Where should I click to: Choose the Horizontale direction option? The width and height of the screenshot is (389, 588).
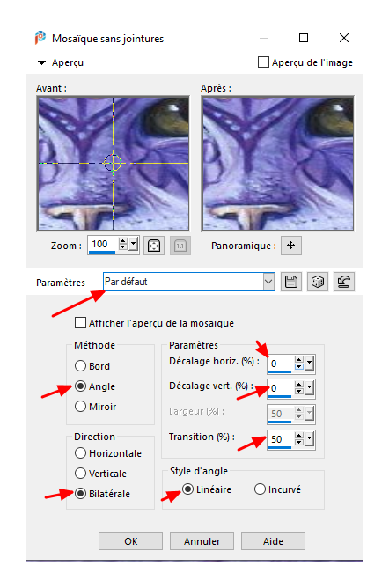(x=80, y=453)
